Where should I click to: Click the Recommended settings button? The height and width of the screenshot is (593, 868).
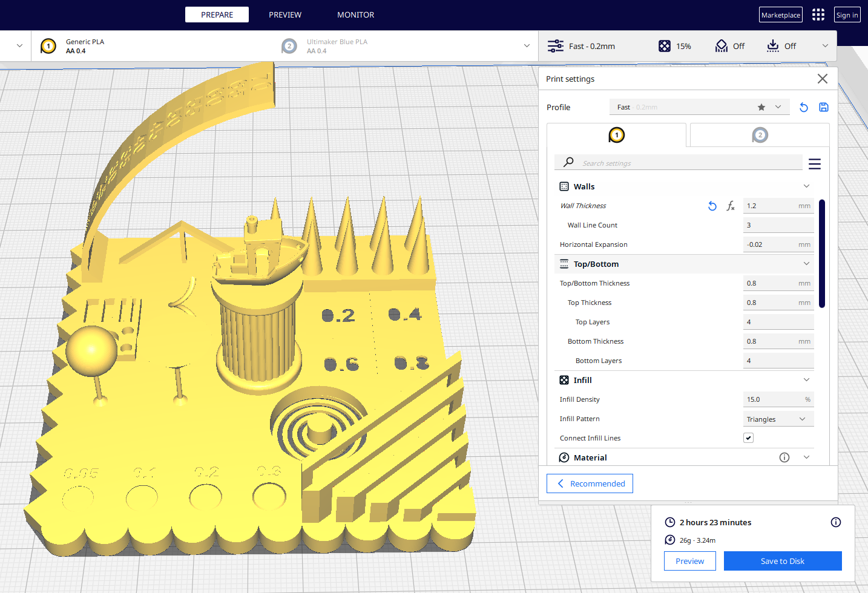(x=589, y=483)
